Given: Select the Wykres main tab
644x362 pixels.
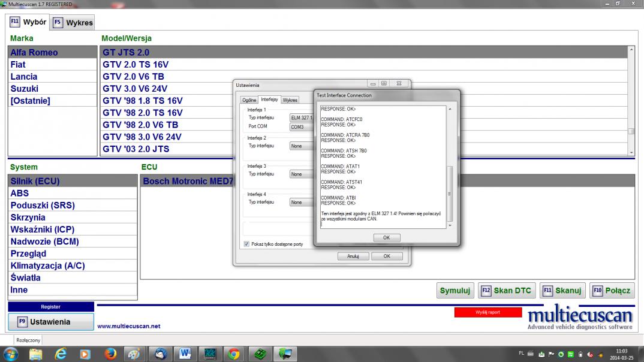Looking at the screenshot, I should tap(73, 23).
